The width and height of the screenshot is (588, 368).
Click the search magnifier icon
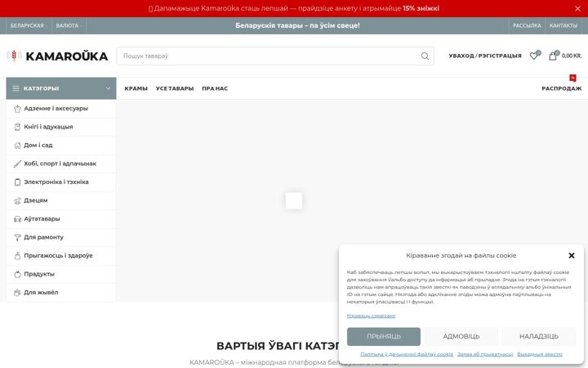(x=425, y=56)
